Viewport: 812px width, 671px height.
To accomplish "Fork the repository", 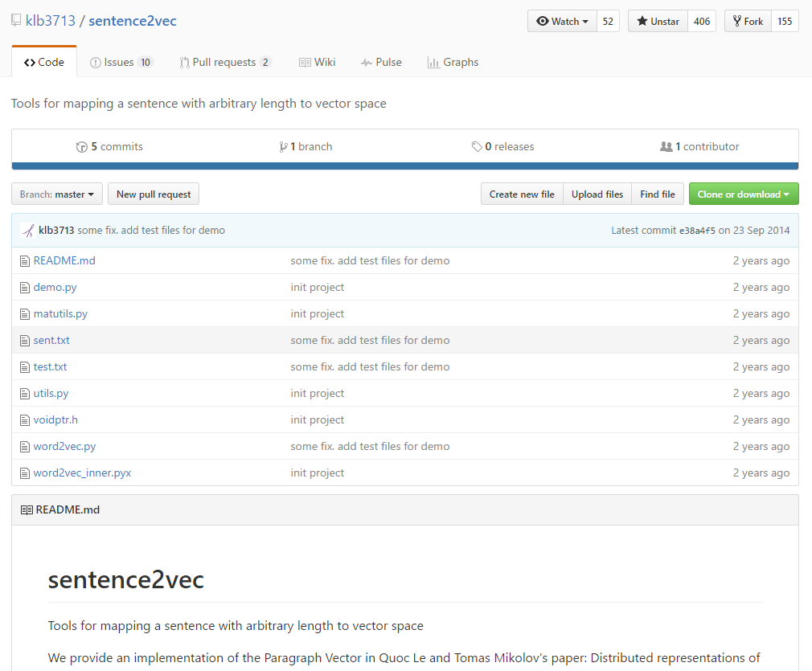I will click(748, 21).
